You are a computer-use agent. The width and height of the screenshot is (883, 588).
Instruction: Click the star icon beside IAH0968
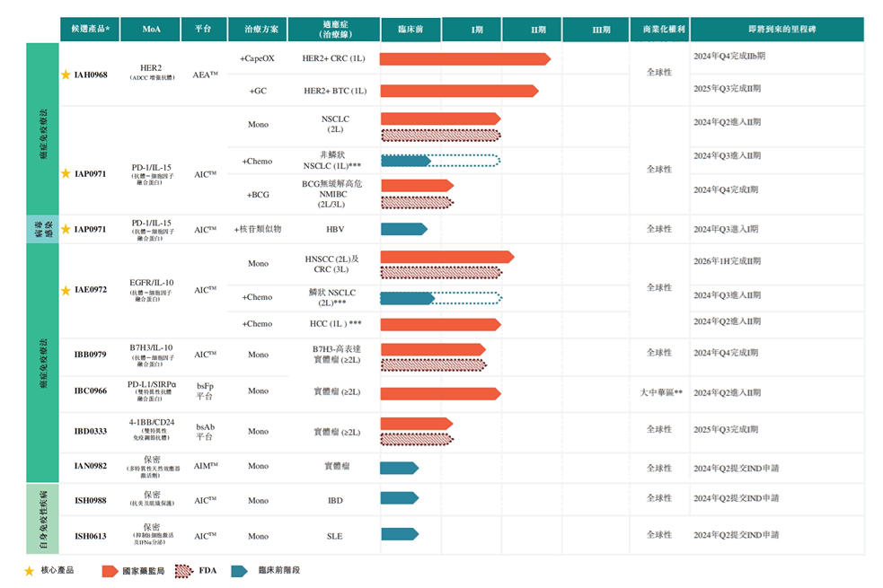pyautogui.click(x=66, y=75)
